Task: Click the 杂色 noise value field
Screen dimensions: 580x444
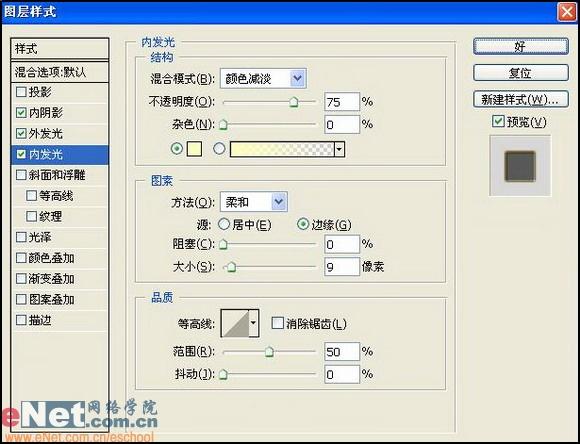Action: tap(342, 125)
